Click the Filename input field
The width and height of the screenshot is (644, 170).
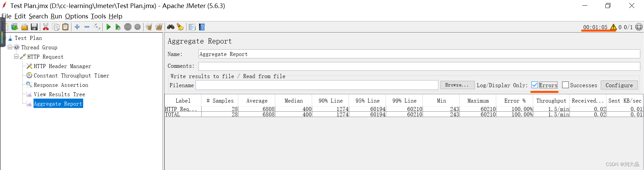pos(317,85)
